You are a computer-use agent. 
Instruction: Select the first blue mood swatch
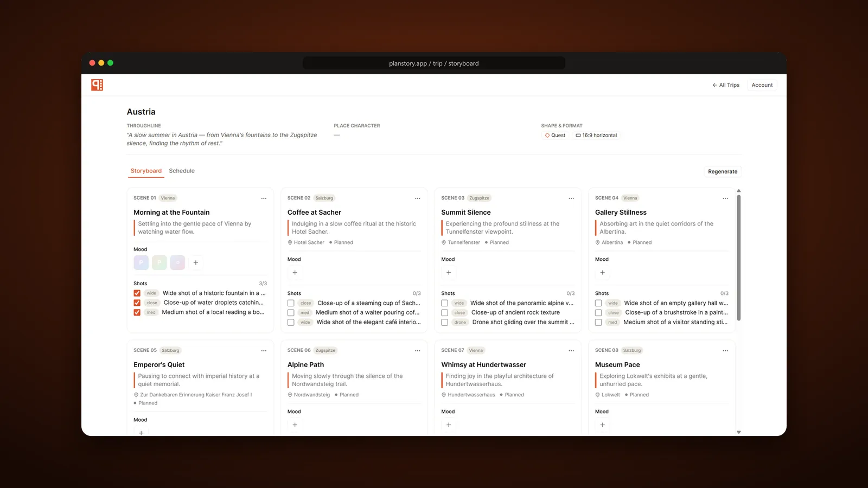pyautogui.click(x=141, y=262)
